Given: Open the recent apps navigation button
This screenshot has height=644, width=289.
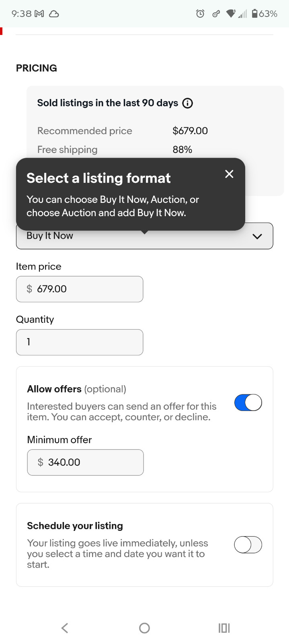Looking at the screenshot, I should click(x=224, y=628).
